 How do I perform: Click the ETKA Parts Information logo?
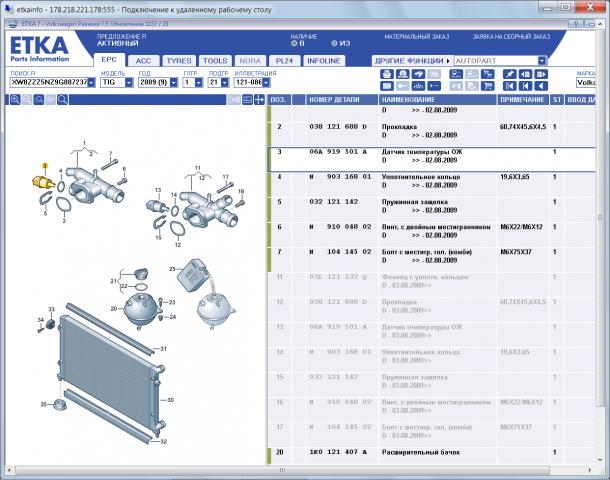[39, 49]
